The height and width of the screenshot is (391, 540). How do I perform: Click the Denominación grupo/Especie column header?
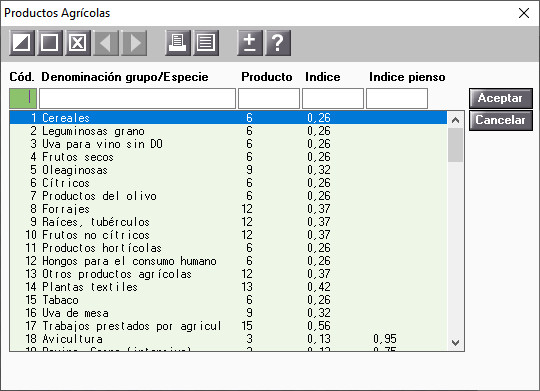click(125, 77)
